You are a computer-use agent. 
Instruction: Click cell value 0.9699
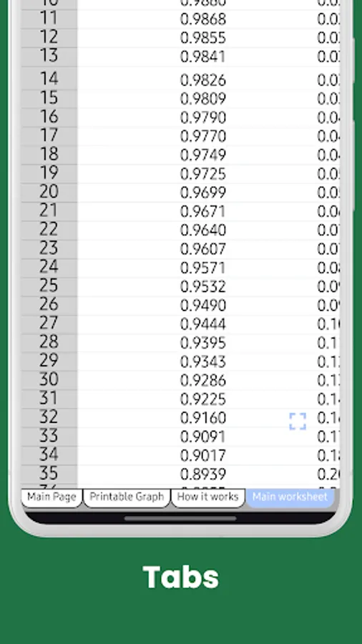click(203, 193)
